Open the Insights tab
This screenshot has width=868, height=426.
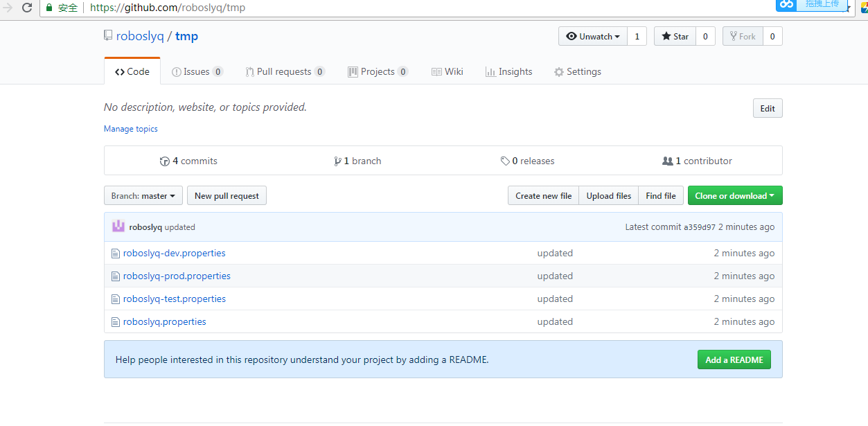tap(509, 72)
